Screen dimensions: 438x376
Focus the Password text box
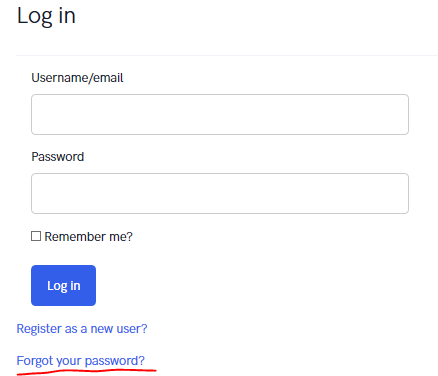[220, 193]
